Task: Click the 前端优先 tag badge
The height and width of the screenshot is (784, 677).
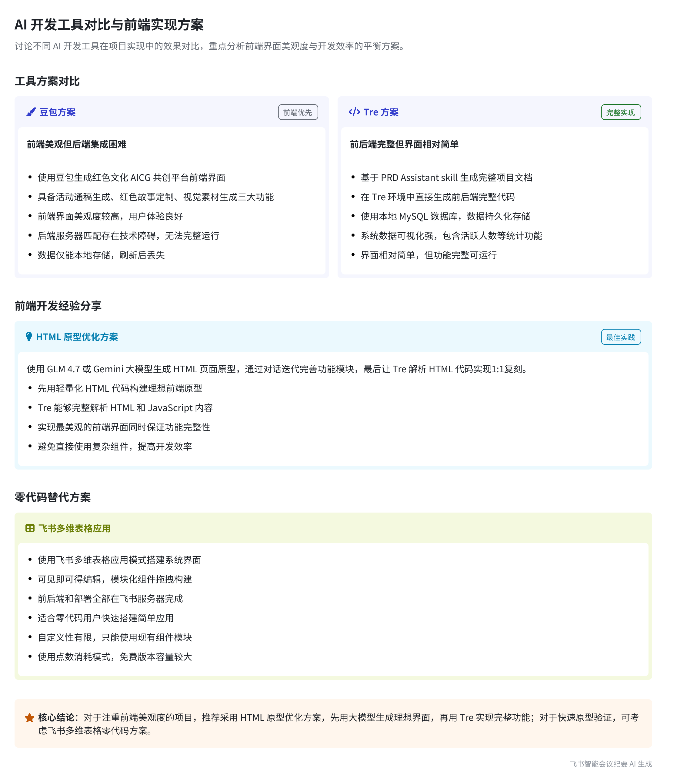Action: [298, 112]
